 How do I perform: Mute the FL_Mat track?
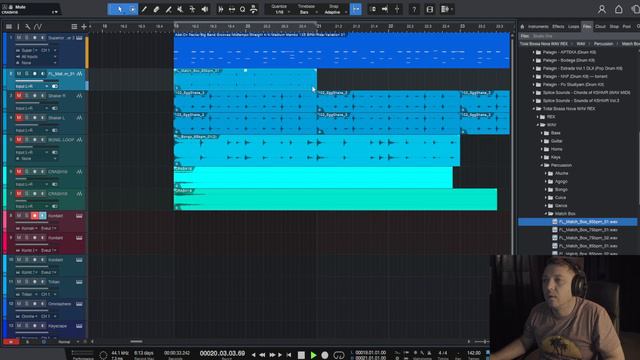click(x=19, y=73)
